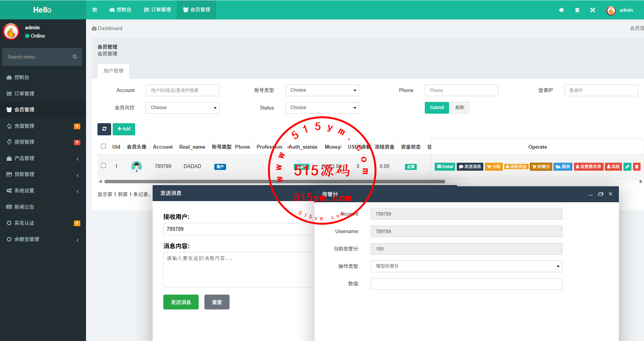This screenshot has width=644, height=341.
Task: Select the 用户管理 tab
Action: click(x=113, y=71)
